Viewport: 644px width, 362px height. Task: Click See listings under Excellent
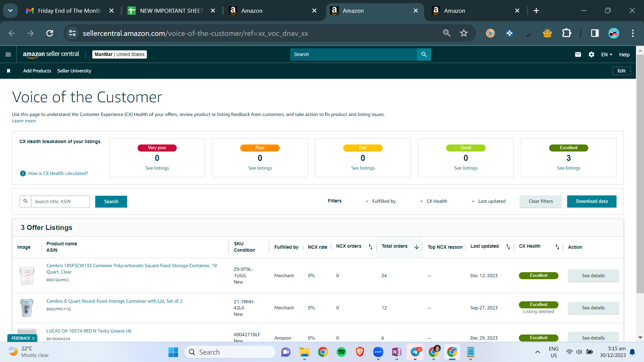point(569,168)
